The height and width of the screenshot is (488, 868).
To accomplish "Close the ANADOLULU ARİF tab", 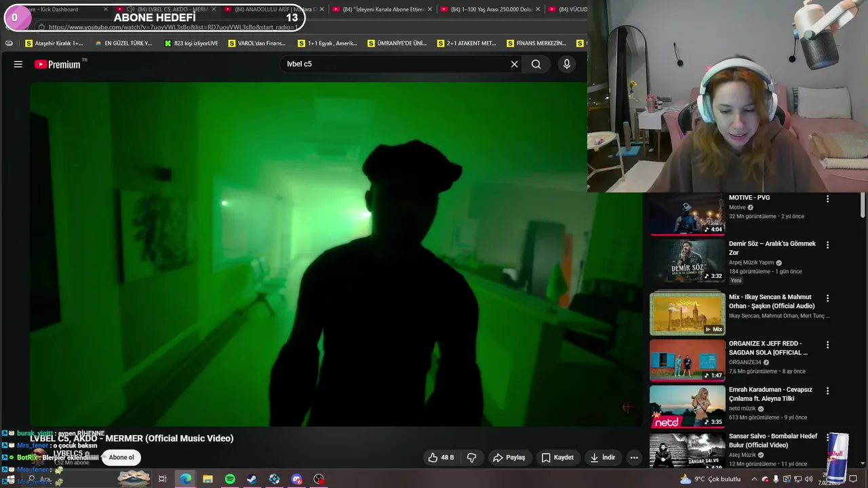I will pos(321,9).
